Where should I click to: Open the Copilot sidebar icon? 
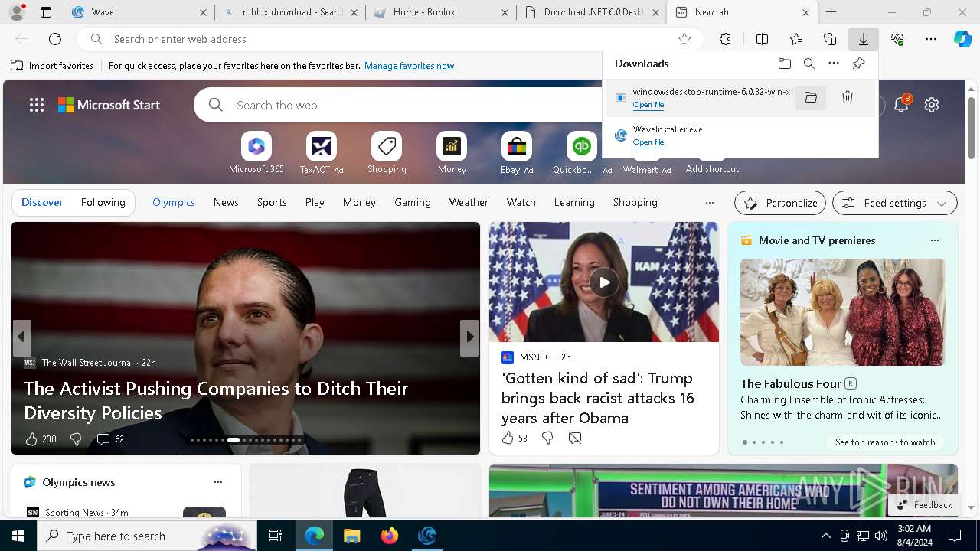click(x=962, y=39)
